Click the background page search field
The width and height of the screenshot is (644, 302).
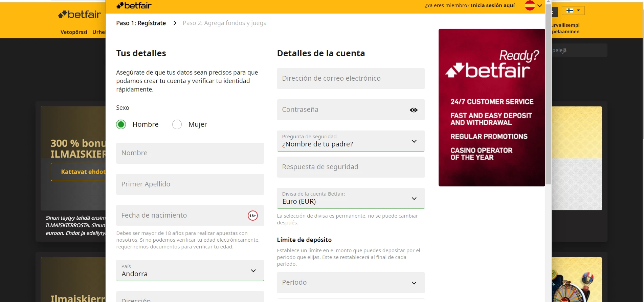point(579,51)
